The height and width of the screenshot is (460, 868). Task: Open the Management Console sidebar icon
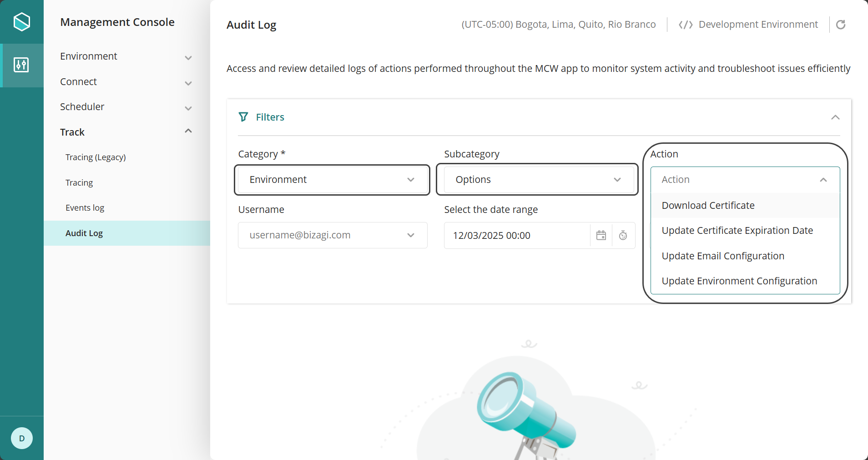21,65
